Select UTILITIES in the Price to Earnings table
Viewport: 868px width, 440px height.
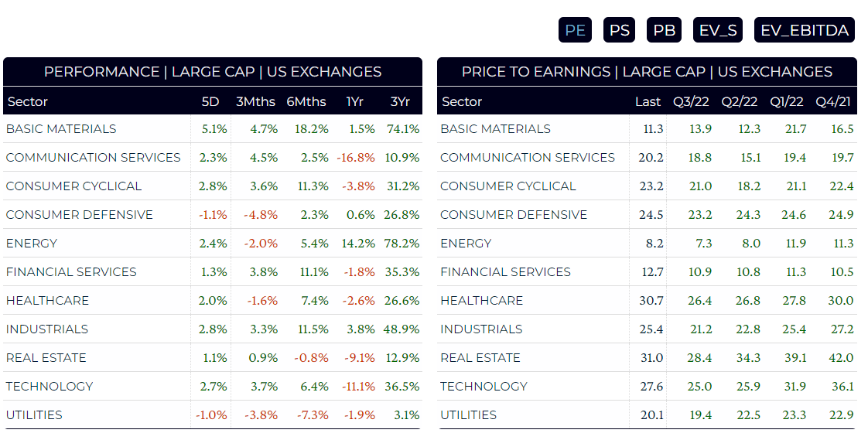[x=468, y=415]
